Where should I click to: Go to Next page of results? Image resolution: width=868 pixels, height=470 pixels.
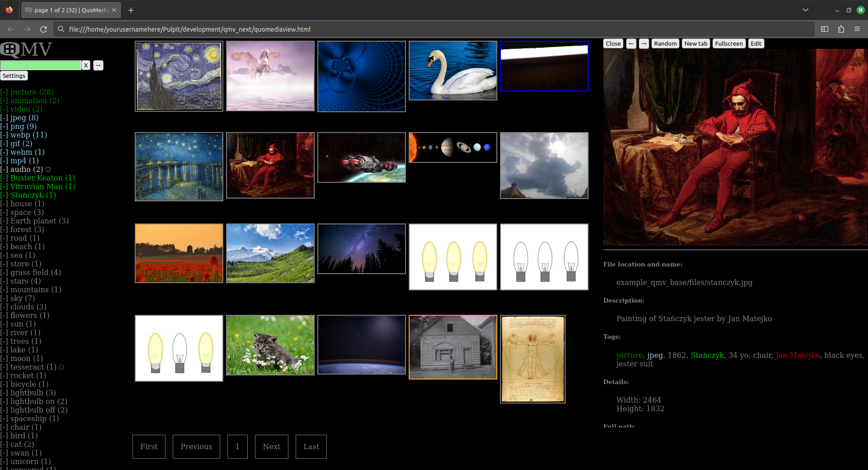point(272,446)
